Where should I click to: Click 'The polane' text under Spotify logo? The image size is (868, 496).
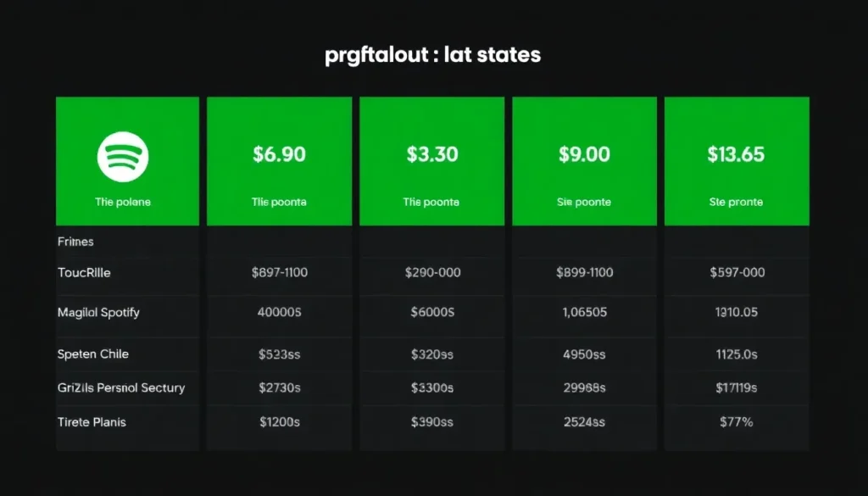pos(123,202)
